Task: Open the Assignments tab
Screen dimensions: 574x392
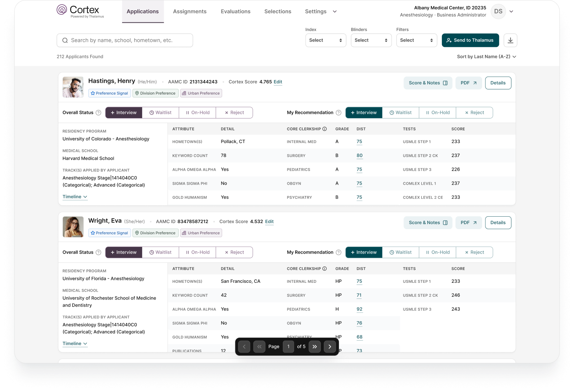Action: pos(189,11)
